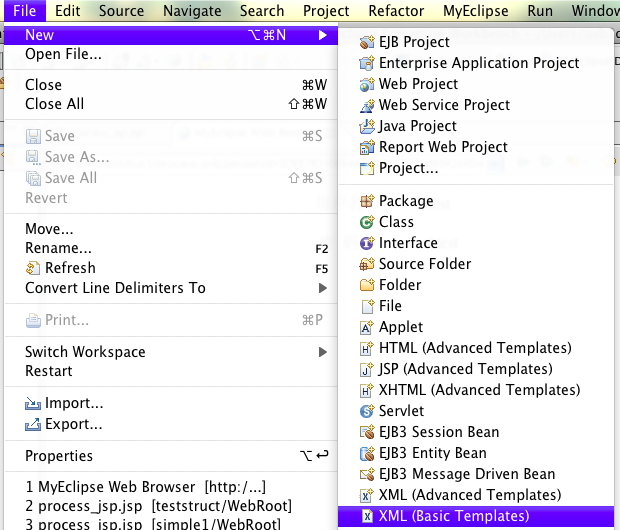The image size is (620, 530).
Task: Select XHTML (Advanced Templates) label
Action: (480, 390)
